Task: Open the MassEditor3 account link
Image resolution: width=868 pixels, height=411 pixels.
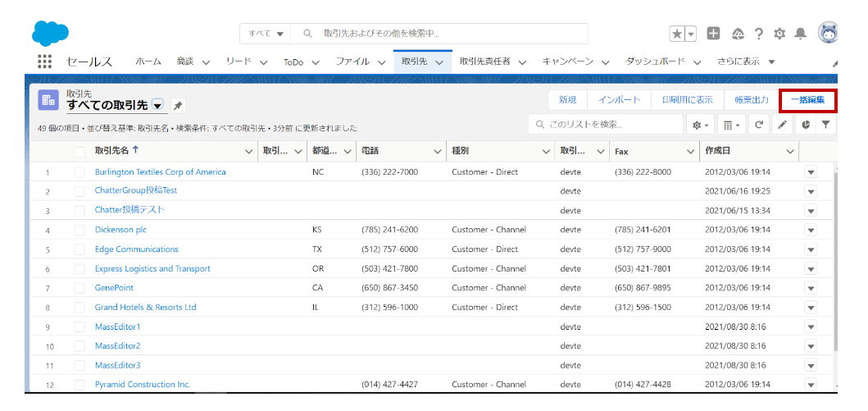Action: pos(118,366)
